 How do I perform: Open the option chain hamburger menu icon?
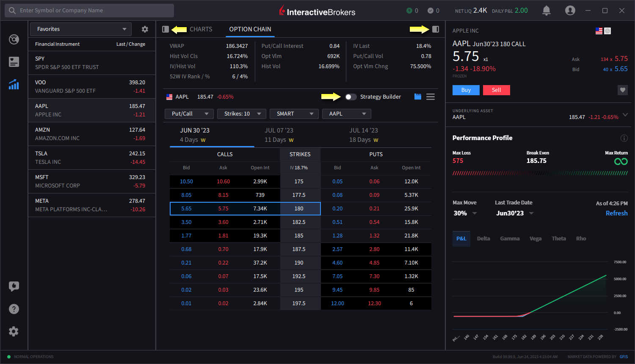[x=431, y=97]
